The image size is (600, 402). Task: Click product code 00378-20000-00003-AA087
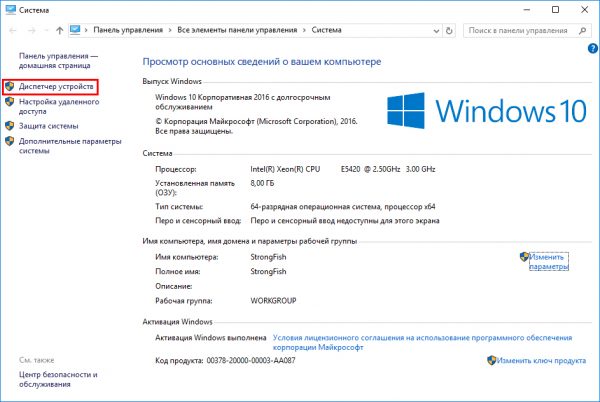pyautogui.click(x=251, y=360)
